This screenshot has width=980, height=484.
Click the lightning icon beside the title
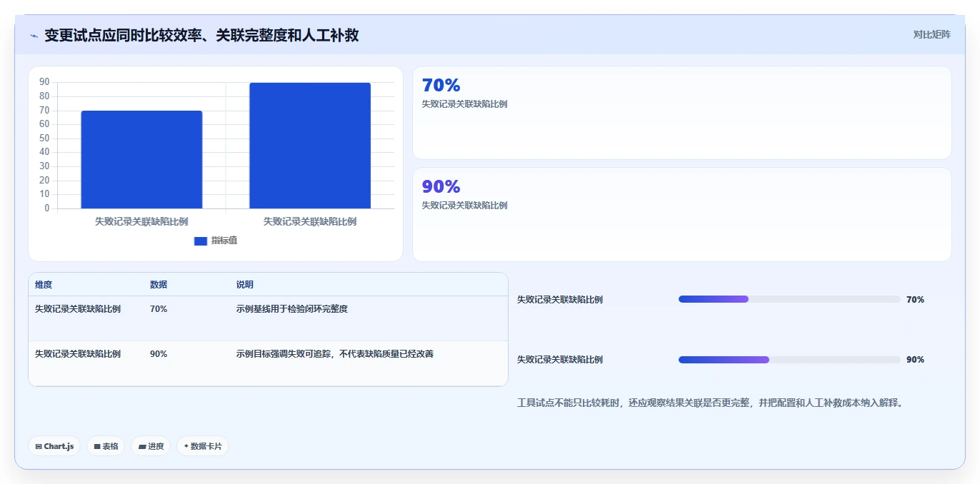(x=34, y=36)
